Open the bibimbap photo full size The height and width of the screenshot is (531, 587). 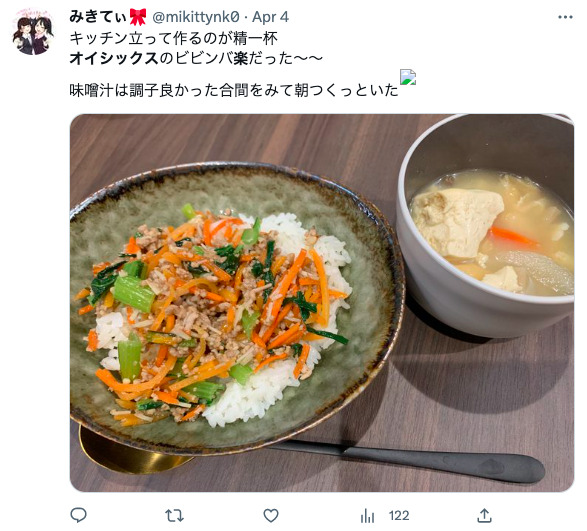click(x=322, y=303)
